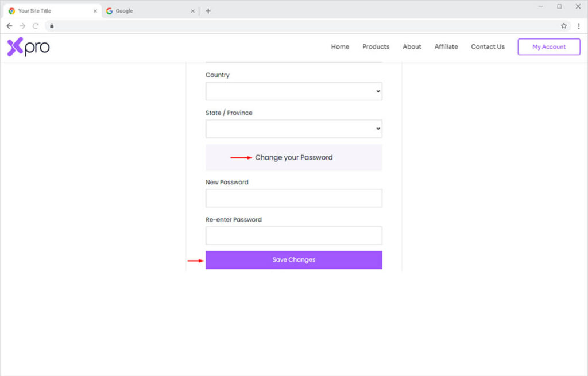Expand the Country dropdown
Image resolution: width=588 pixels, height=376 pixels.
click(293, 91)
